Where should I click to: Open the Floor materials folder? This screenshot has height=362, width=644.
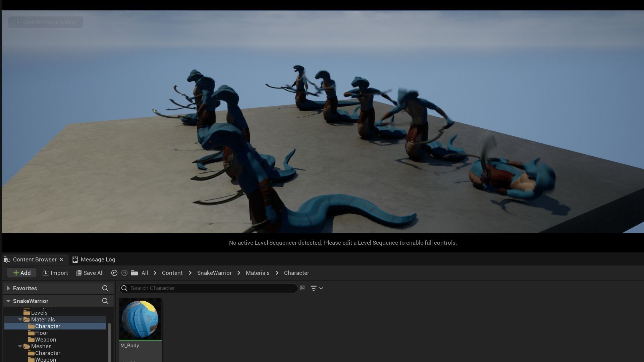pos(41,333)
